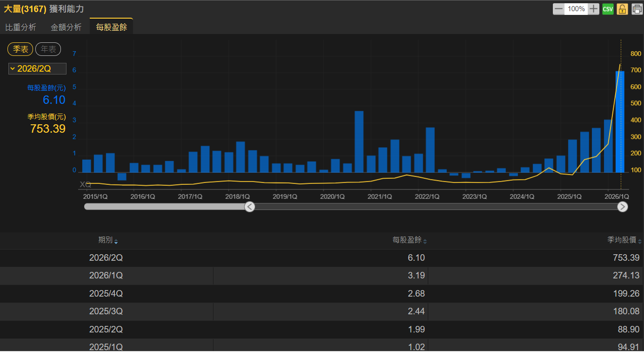This screenshot has height=352, width=644.
Task: Select the 年表 yearly toggle
Action: (48, 49)
